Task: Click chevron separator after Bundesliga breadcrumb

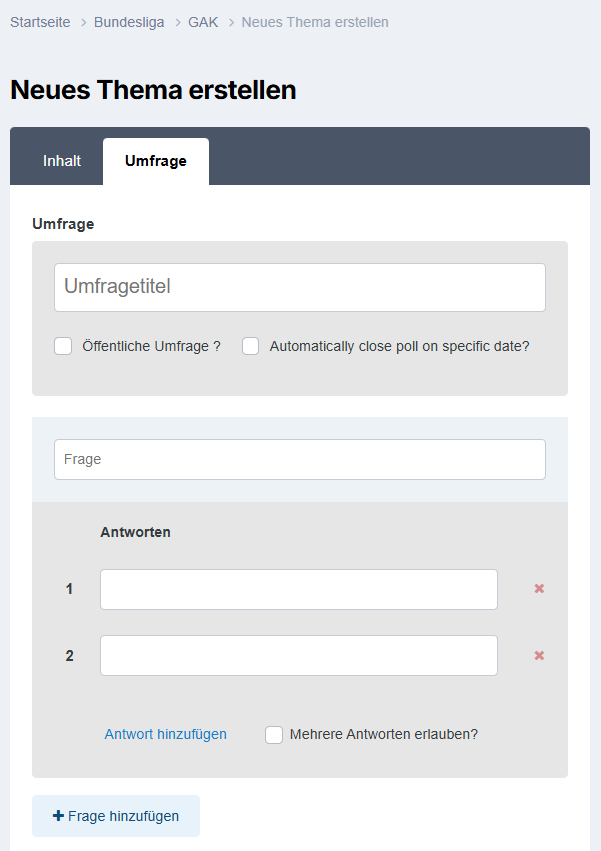Action: [178, 23]
